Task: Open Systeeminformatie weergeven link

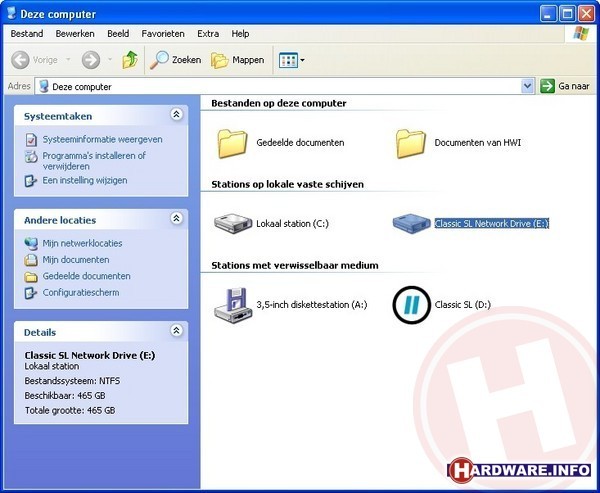Action: click(102, 139)
